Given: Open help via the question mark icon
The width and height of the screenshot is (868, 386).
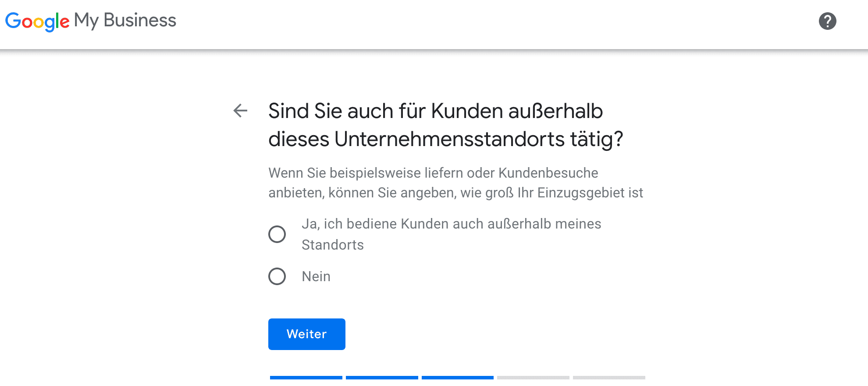Looking at the screenshot, I should point(827,21).
